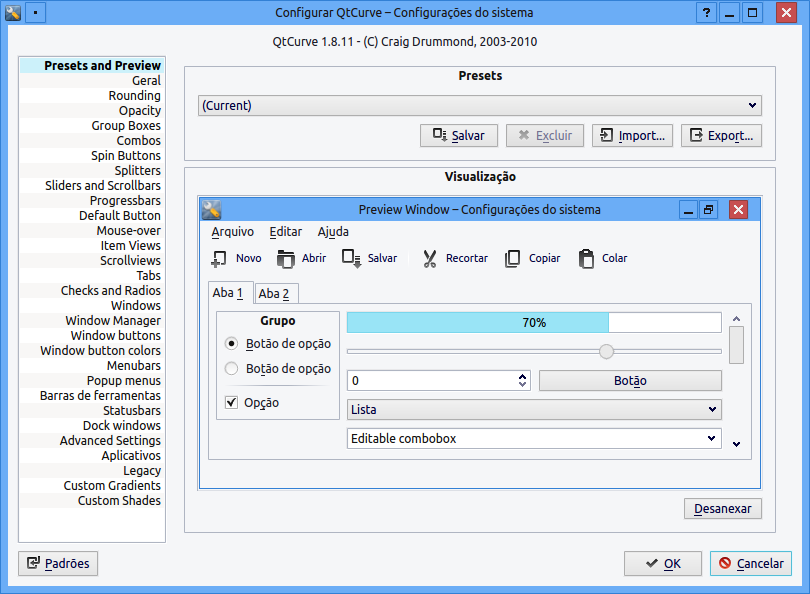Screen dimensions: 810x594
Task: Click the preview scrollbar down arrow
Action: tap(737, 444)
